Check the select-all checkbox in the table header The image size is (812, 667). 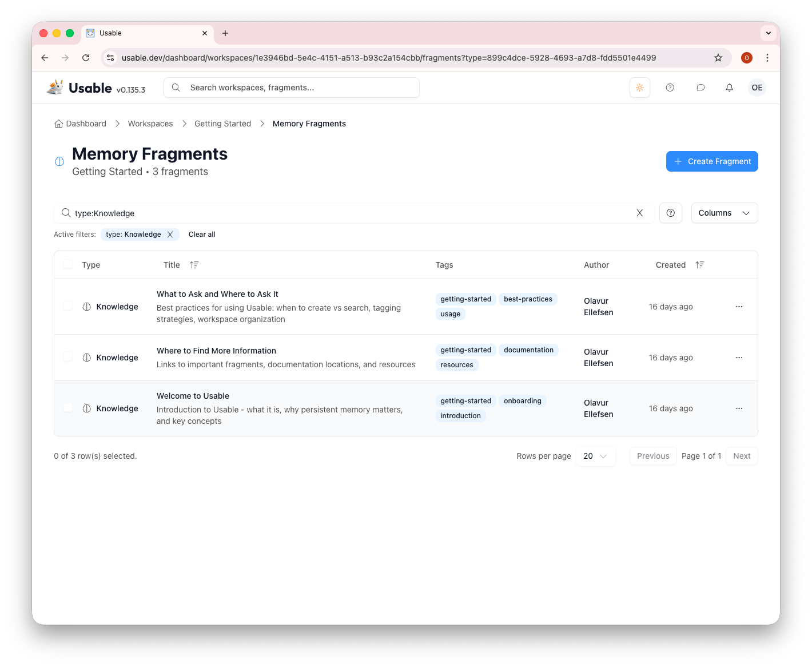click(68, 264)
